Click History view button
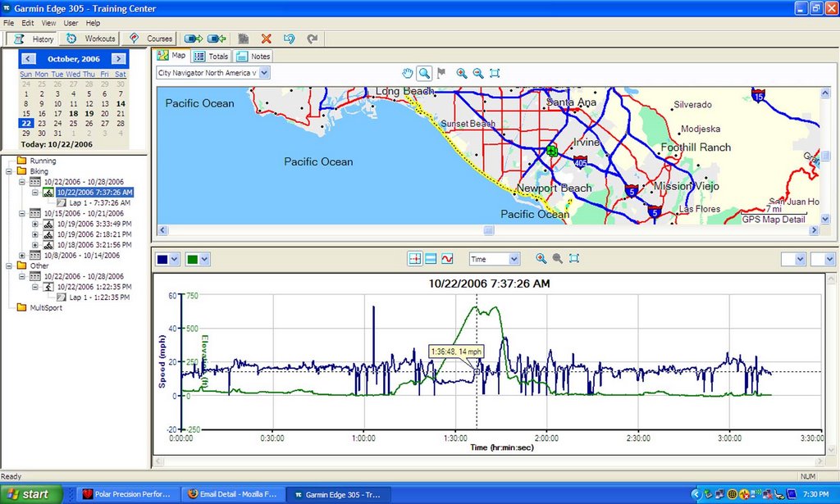This screenshot has width=840, height=504. point(34,39)
